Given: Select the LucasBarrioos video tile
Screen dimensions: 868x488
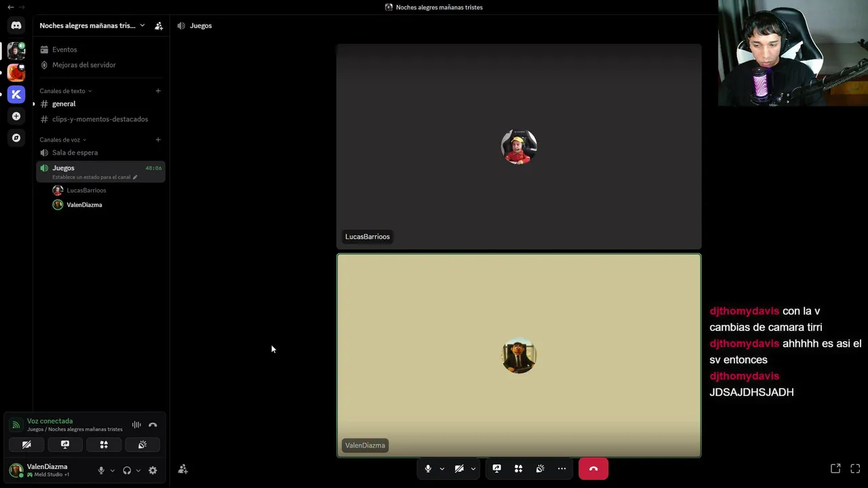Looking at the screenshot, I should (x=519, y=146).
